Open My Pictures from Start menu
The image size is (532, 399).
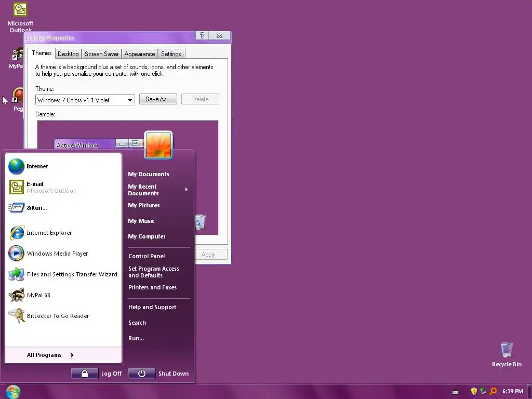[144, 205]
